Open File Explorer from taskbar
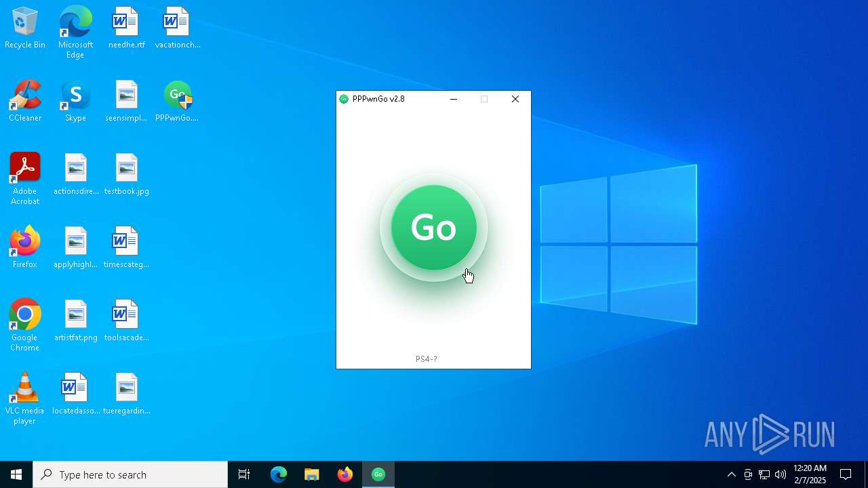 point(311,474)
